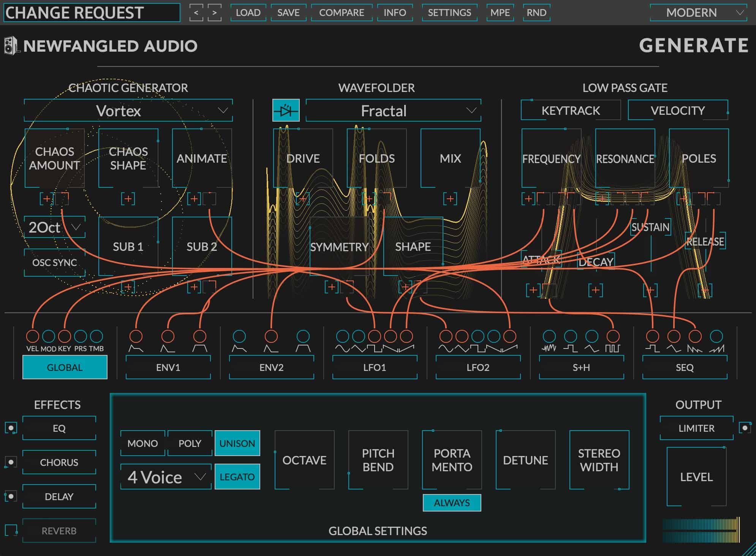Click the SAVE preset button
This screenshot has height=556, width=756.
point(289,13)
